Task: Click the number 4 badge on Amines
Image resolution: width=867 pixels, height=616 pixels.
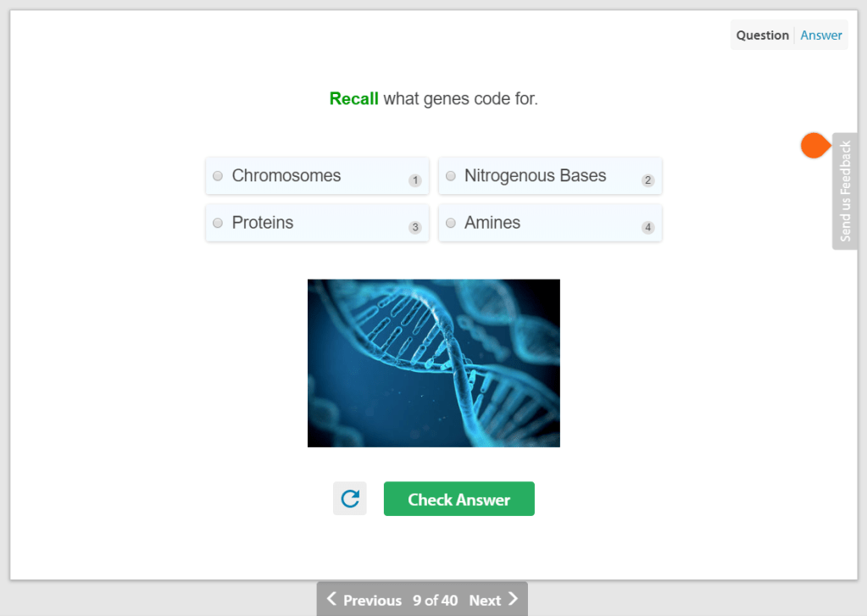Action: pos(647,227)
